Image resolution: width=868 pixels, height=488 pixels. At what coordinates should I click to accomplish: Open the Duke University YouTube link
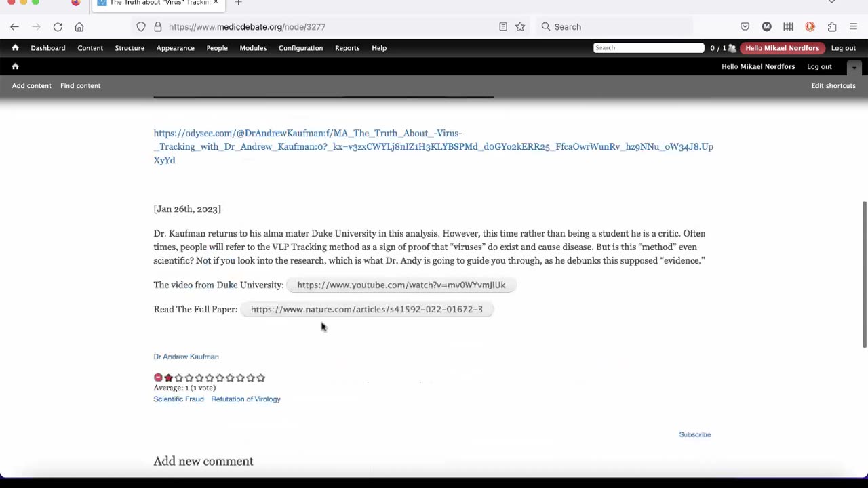(401, 285)
